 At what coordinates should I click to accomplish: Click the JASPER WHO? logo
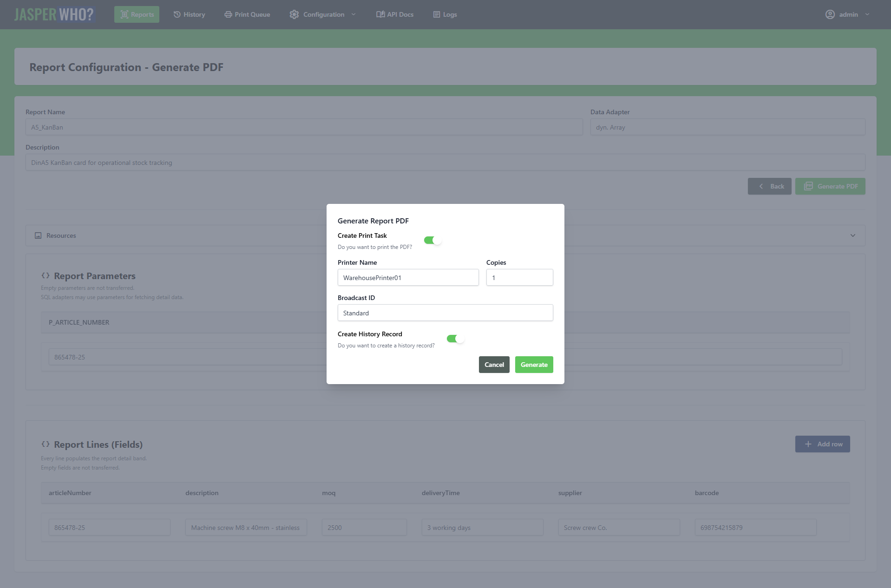54,14
